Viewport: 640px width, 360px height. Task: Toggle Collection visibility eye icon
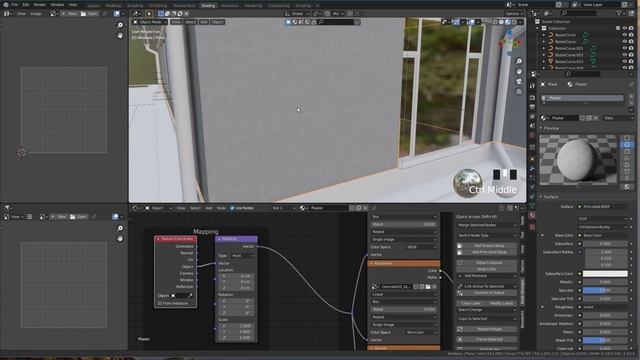click(x=624, y=28)
